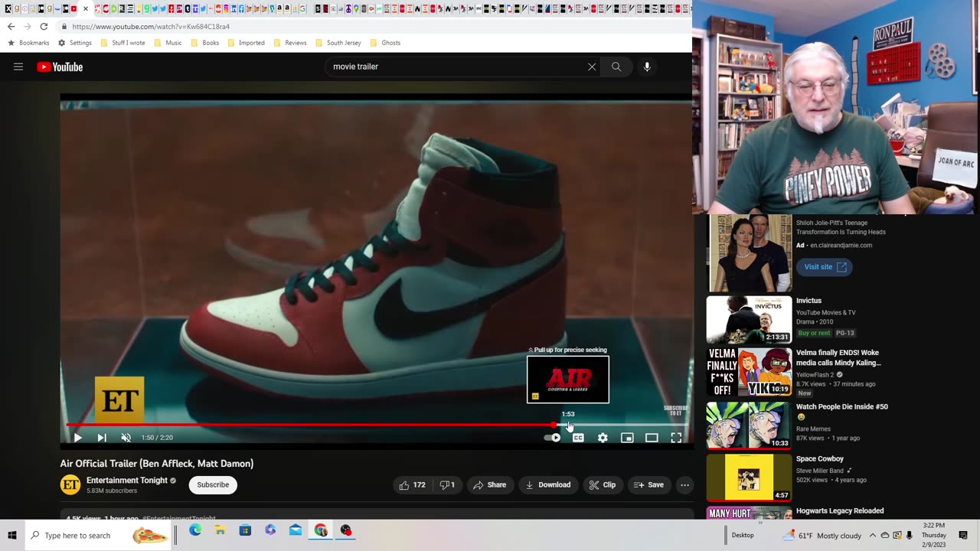Show hidden system tray icons chevron

(x=872, y=535)
